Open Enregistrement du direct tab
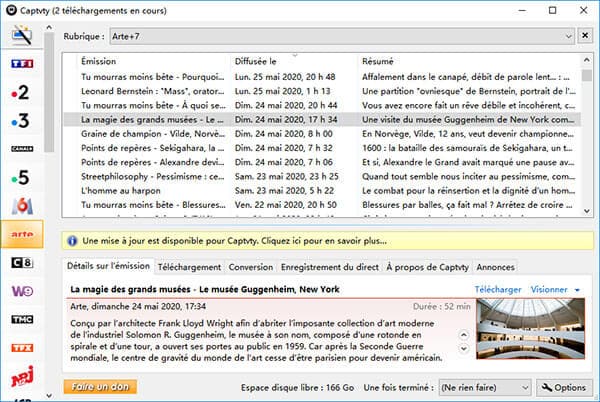600x402 pixels. (x=329, y=267)
